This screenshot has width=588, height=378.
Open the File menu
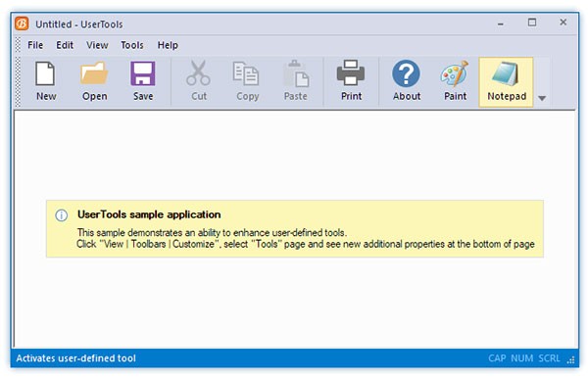point(35,45)
